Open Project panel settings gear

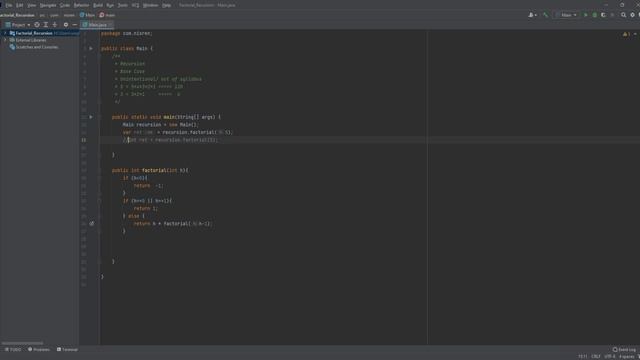pyautogui.click(x=66, y=25)
